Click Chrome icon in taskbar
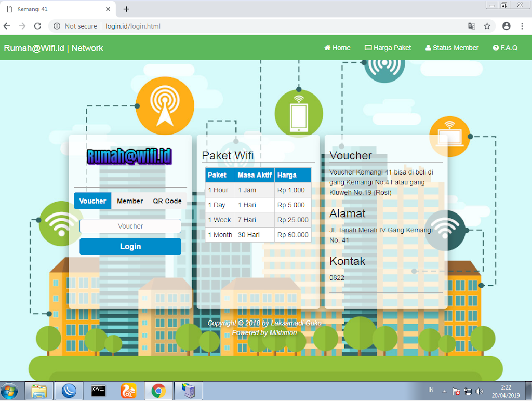532x401 pixels. [x=158, y=391]
